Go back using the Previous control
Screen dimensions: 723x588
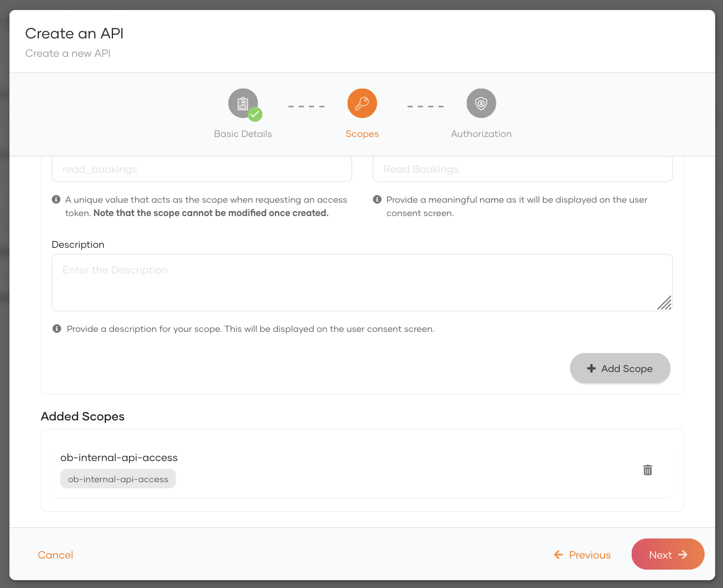click(x=582, y=554)
